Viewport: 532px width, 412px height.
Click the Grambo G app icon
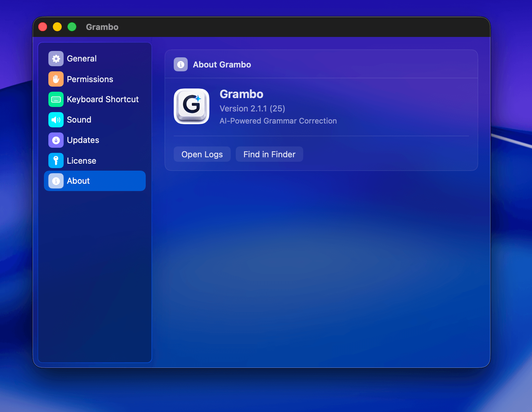(x=192, y=106)
